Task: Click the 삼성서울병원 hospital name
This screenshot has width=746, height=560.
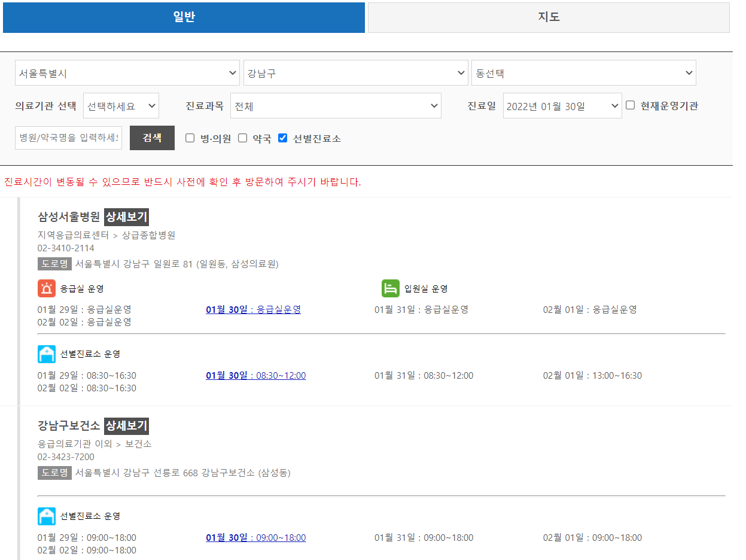Action: (69, 217)
